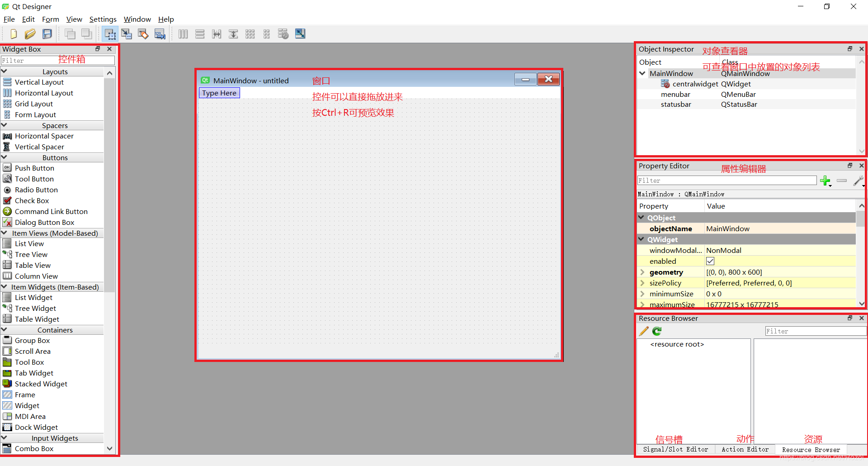Select the Check Box widget entry
The height and width of the screenshot is (466, 868).
32,200
